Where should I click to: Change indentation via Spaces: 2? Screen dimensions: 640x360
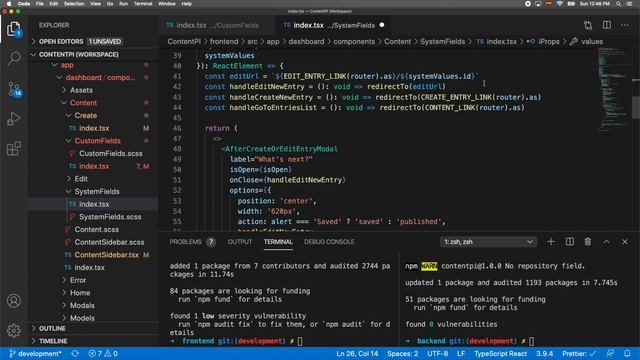tap(402, 353)
